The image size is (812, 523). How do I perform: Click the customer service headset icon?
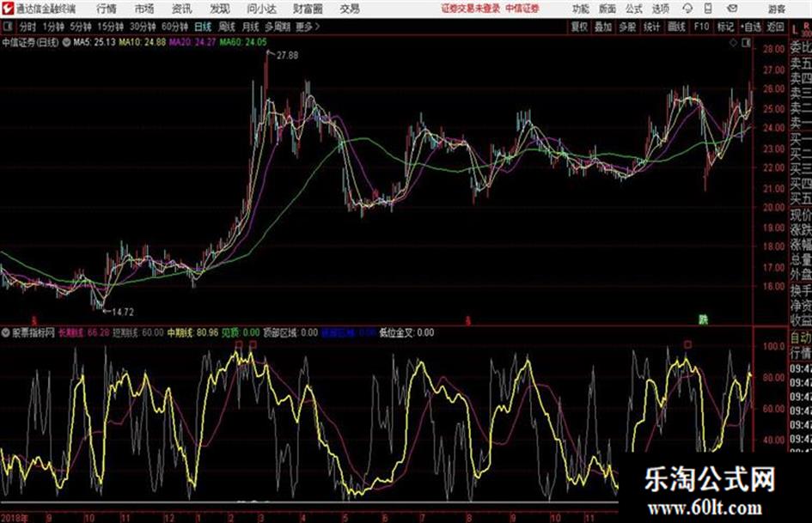pos(687,9)
